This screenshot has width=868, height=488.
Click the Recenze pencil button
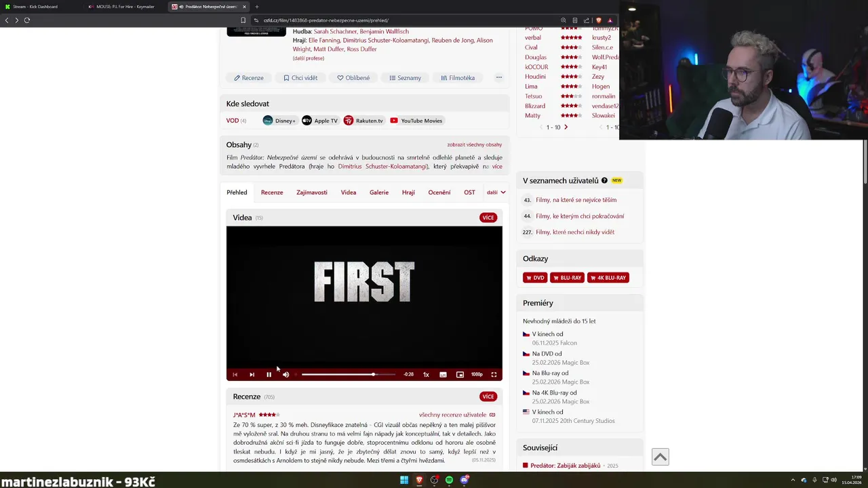tap(249, 78)
